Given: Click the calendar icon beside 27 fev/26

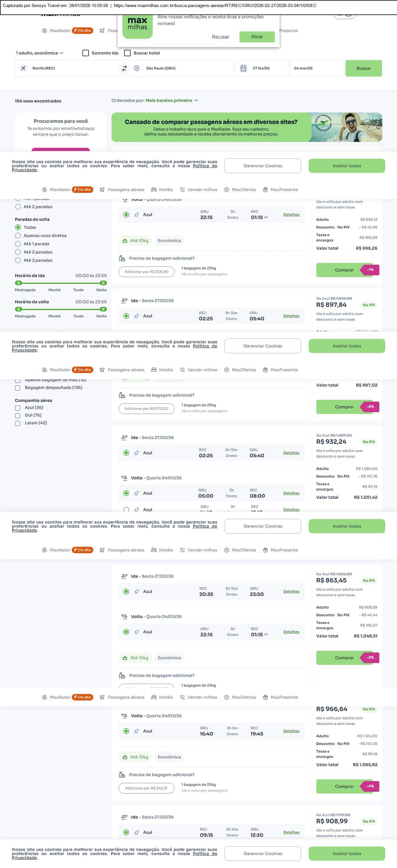Looking at the screenshot, I should click(x=243, y=68).
